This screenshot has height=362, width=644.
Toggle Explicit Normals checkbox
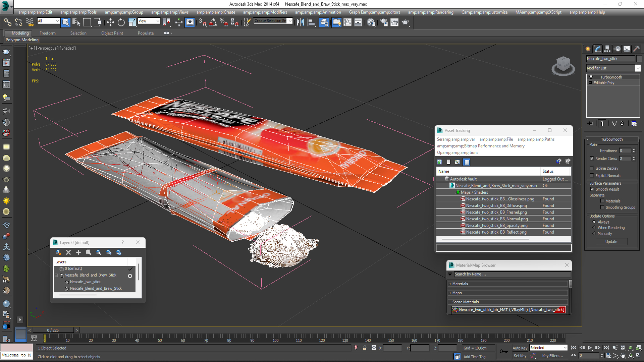(x=592, y=176)
